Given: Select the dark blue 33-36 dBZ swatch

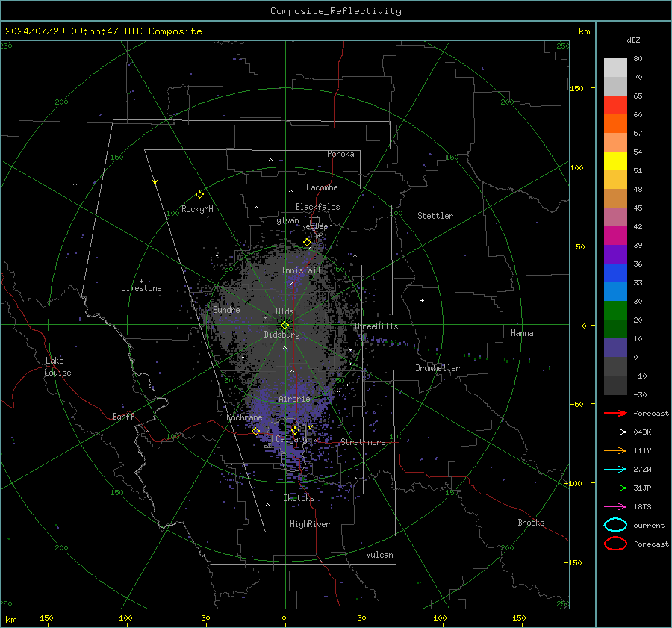Looking at the screenshot, I should coord(615,273).
